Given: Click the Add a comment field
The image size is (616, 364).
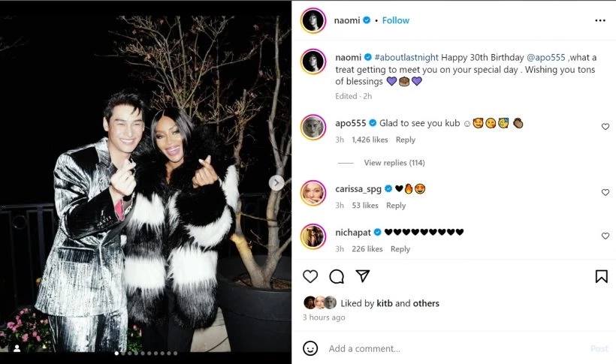Looking at the screenshot, I should click(x=456, y=348).
